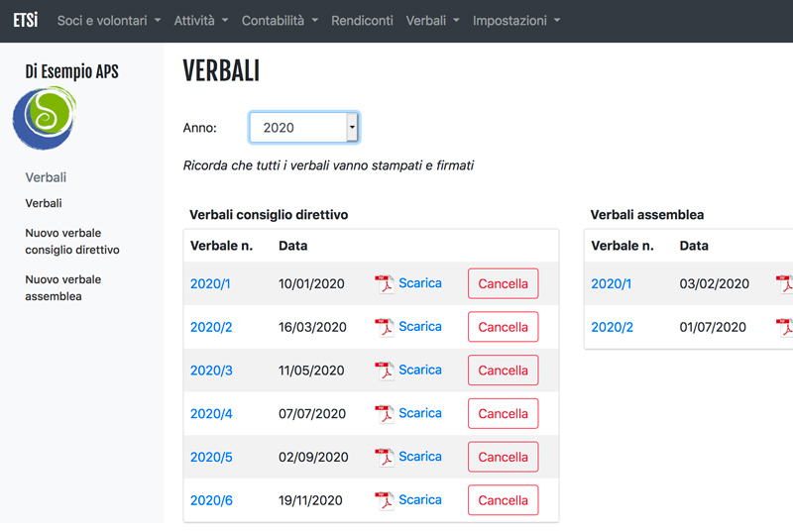Click the PDF icon for assemblea 03/02/2020

(785, 284)
